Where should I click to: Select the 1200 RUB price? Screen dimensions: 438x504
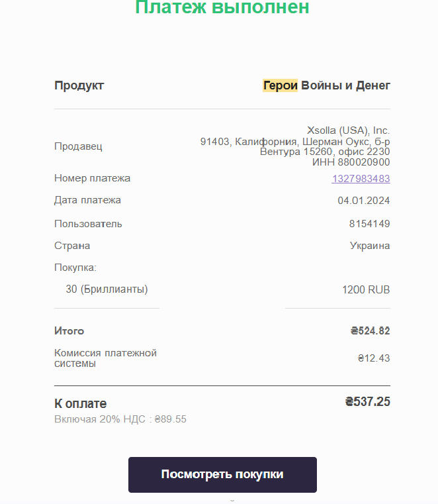click(366, 289)
